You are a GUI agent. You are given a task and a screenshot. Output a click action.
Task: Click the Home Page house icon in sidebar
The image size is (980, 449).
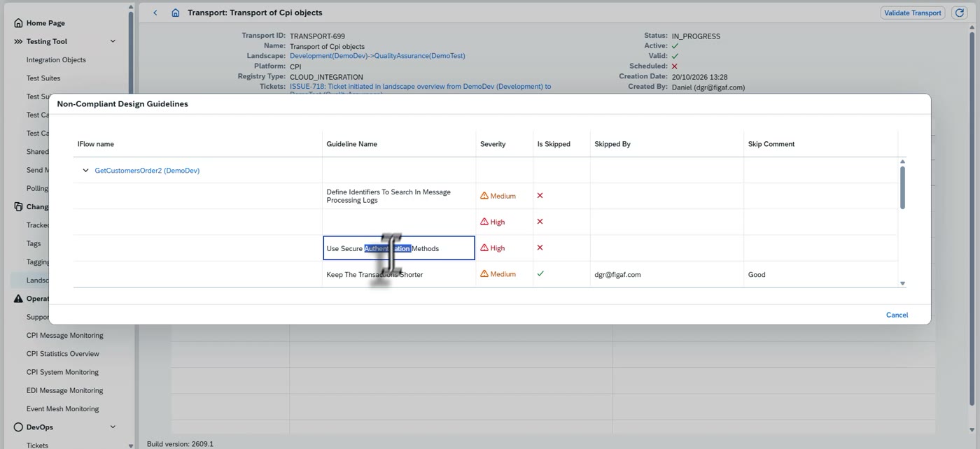click(x=18, y=23)
